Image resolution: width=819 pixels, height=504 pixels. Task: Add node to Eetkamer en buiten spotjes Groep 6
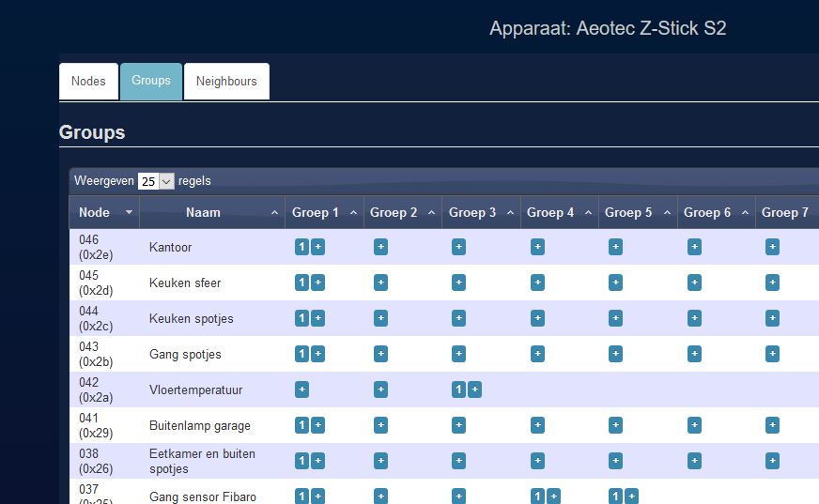[x=694, y=461]
